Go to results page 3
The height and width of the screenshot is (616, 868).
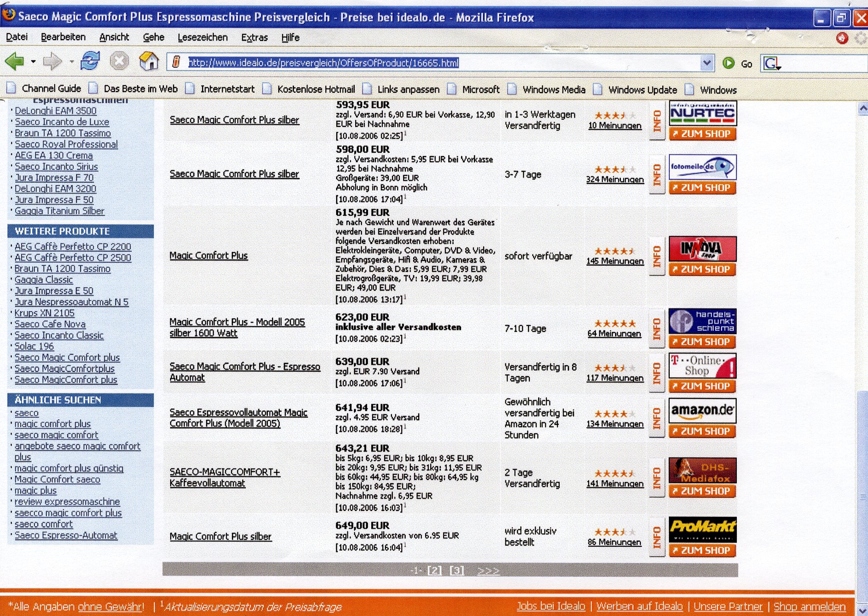[x=457, y=570]
